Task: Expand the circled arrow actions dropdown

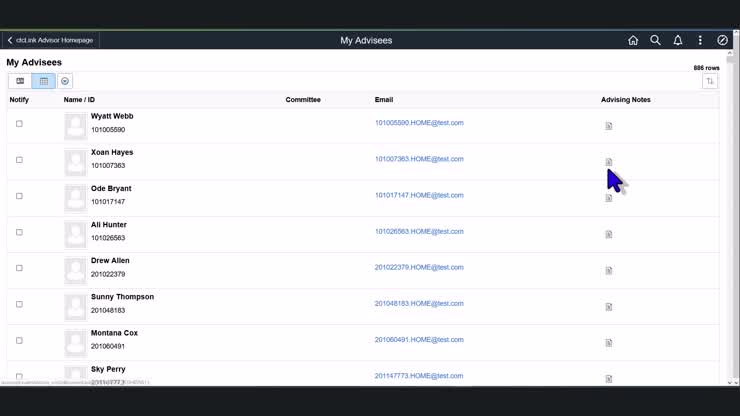Action: pos(65,81)
